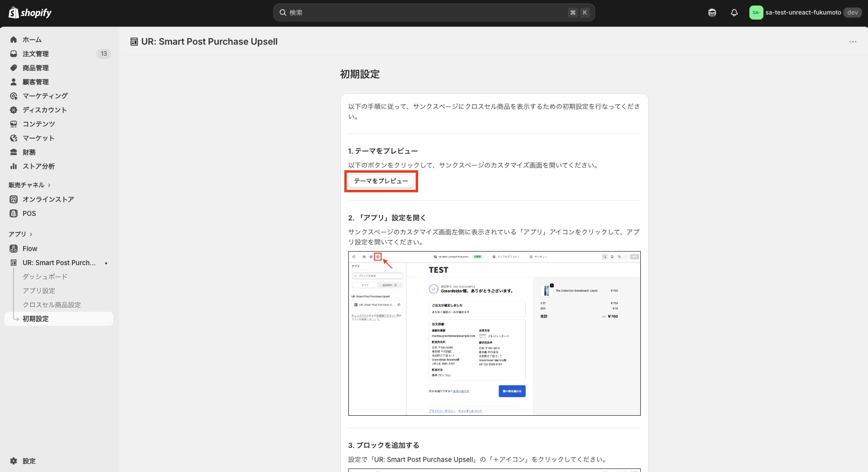Click the step 2 instruction screenshot image
This screenshot has width=868, height=472.
[x=494, y=333]
